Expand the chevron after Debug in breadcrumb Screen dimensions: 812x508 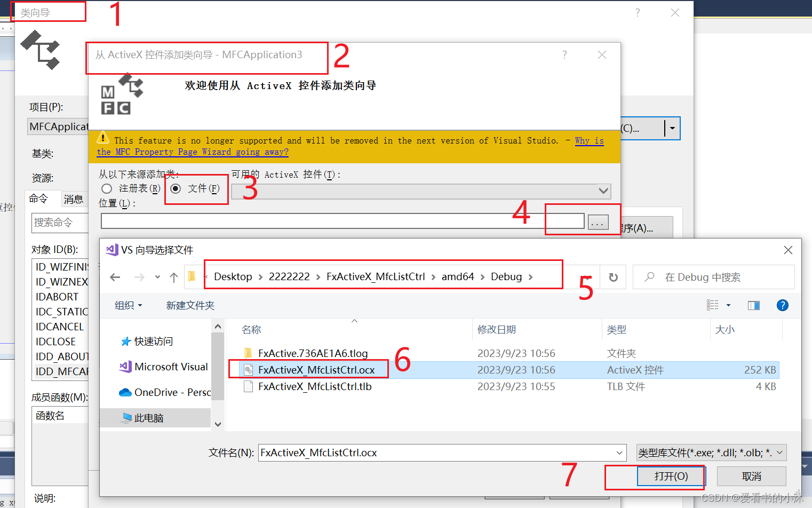tap(531, 277)
